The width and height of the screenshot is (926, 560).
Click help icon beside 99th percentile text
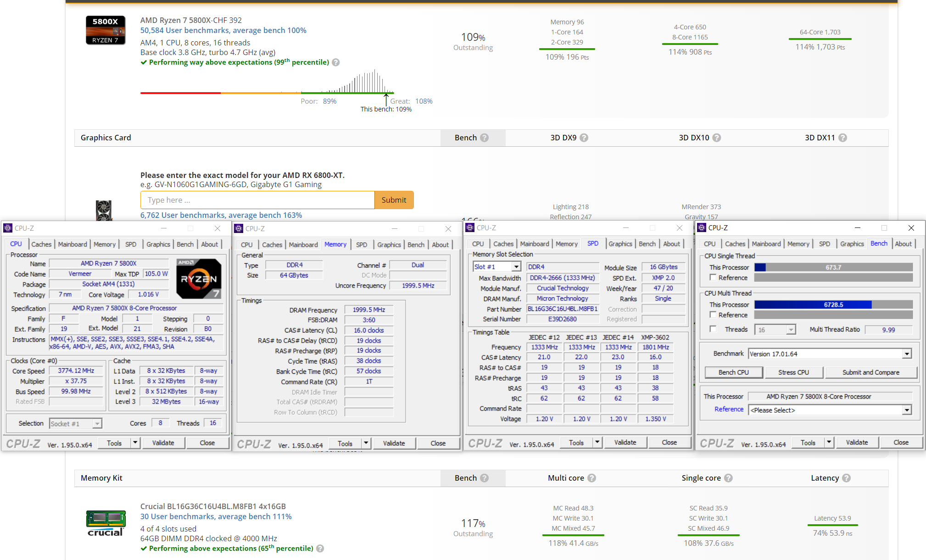click(336, 62)
